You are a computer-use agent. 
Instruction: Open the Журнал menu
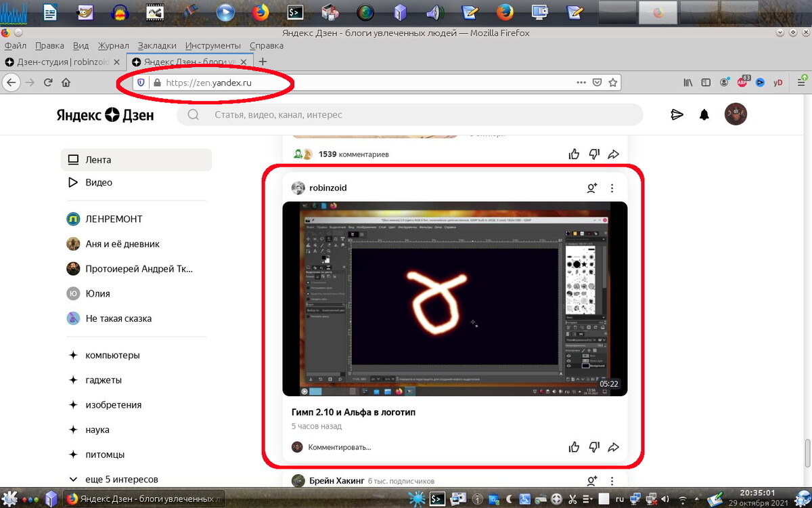click(x=113, y=45)
